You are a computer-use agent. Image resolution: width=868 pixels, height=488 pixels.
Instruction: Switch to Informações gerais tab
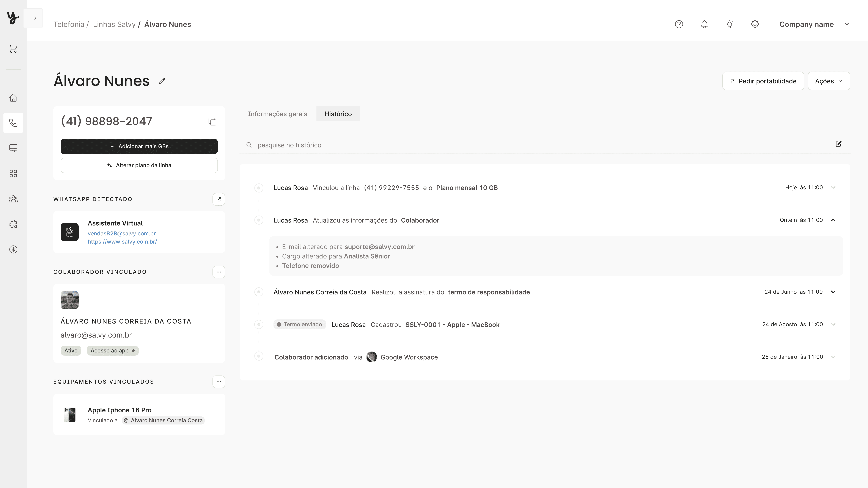point(277,114)
